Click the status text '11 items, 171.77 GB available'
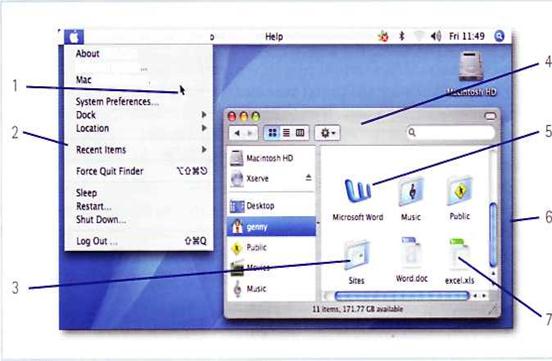 click(x=357, y=309)
